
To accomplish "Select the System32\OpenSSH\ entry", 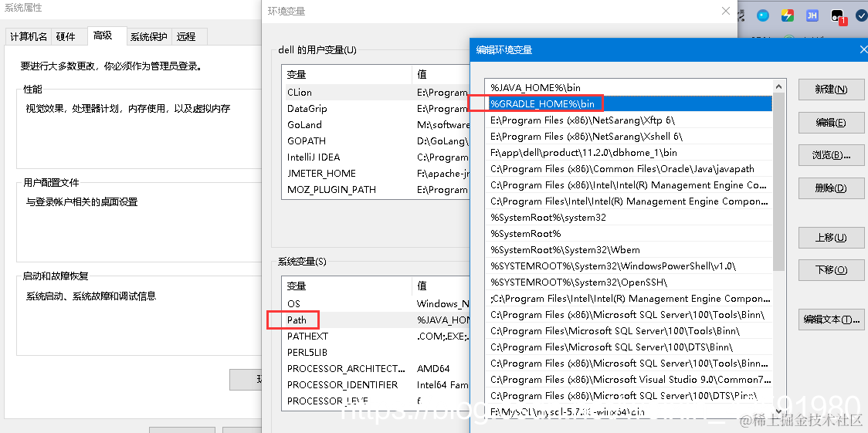I will pyautogui.click(x=629, y=282).
